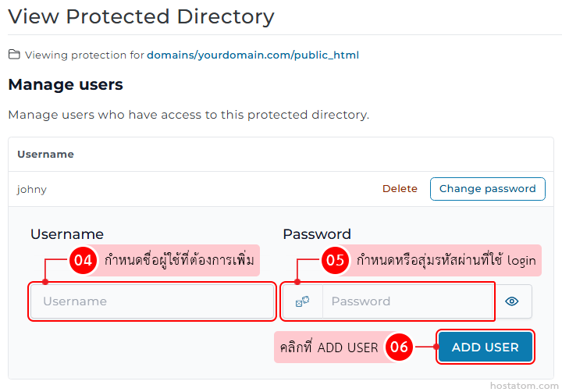This screenshot has width=562, height=392.
Task: Click the red step 04 badge
Action: [82, 261]
